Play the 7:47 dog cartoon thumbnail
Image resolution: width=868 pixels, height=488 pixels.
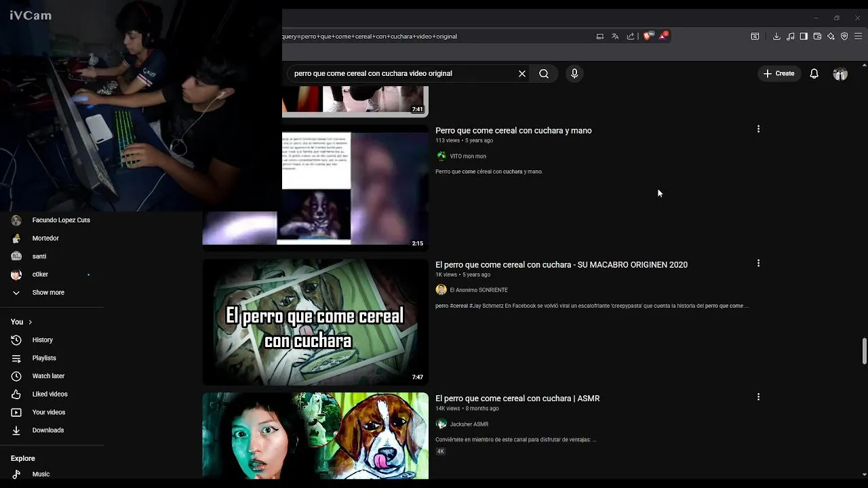[x=315, y=322]
